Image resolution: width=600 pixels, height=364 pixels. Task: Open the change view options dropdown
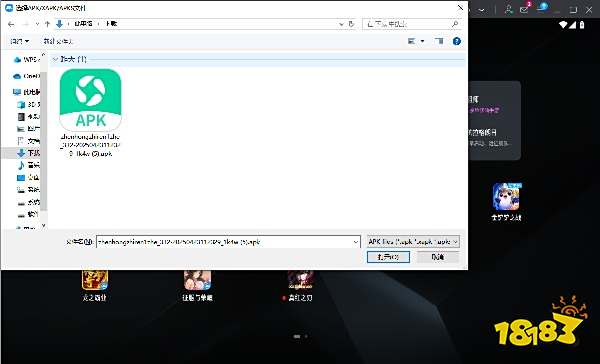point(422,41)
